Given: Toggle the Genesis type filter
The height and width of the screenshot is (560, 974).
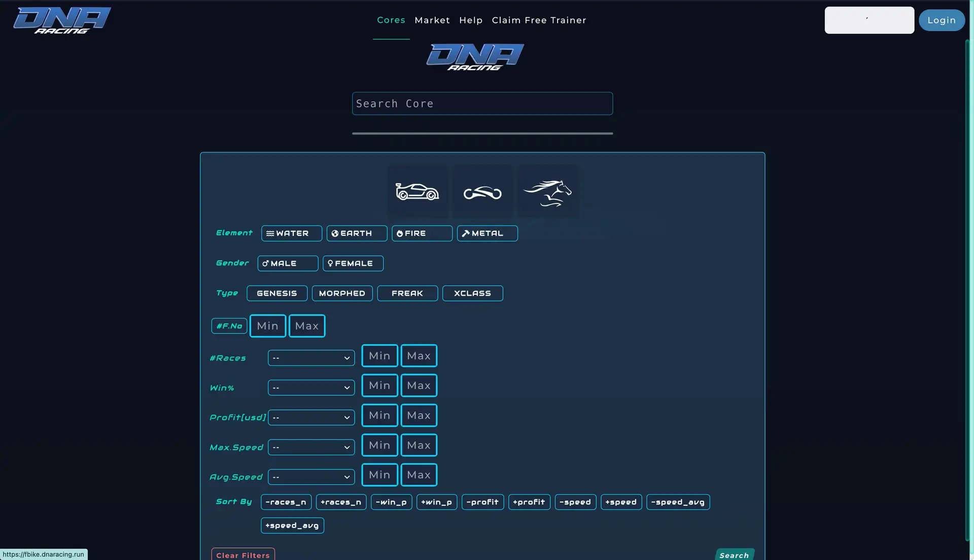Looking at the screenshot, I should tap(277, 293).
